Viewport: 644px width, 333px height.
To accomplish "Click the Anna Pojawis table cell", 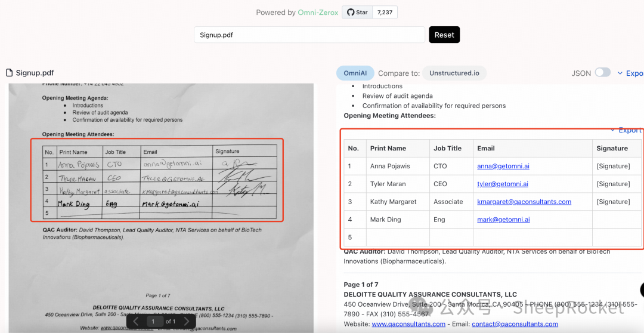I will tap(398, 166).
